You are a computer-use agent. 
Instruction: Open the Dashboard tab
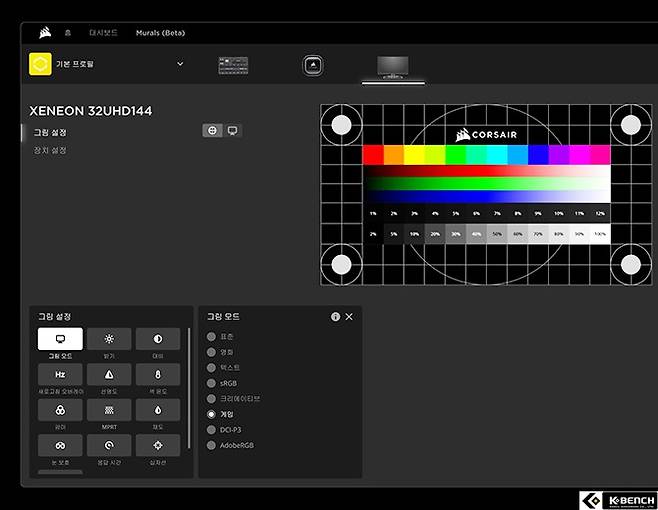click(x=103, y=33)
